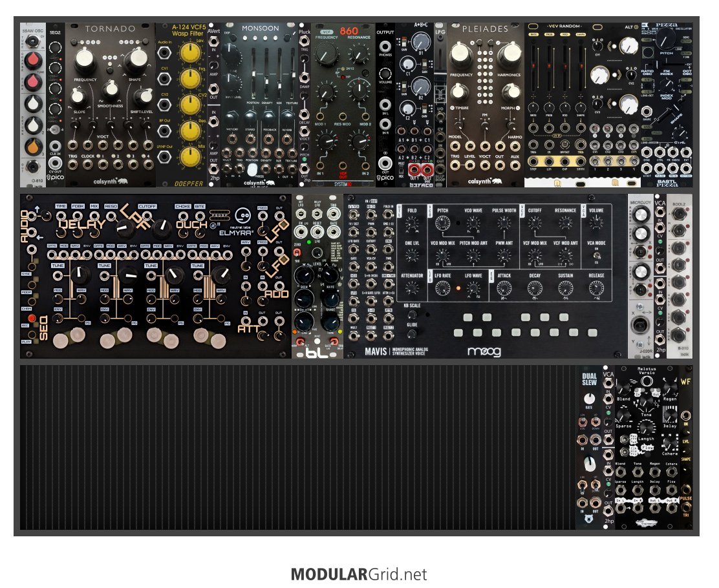Click the Mavis SUSTAIN knob
The width and height of the screenshot is (719, 588).
pos(565,288)
